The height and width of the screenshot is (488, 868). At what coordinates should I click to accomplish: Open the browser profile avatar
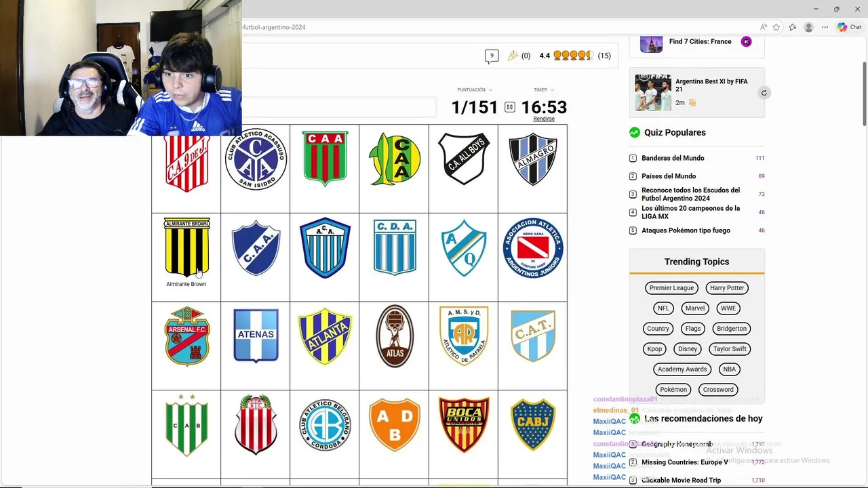point(808,27)
